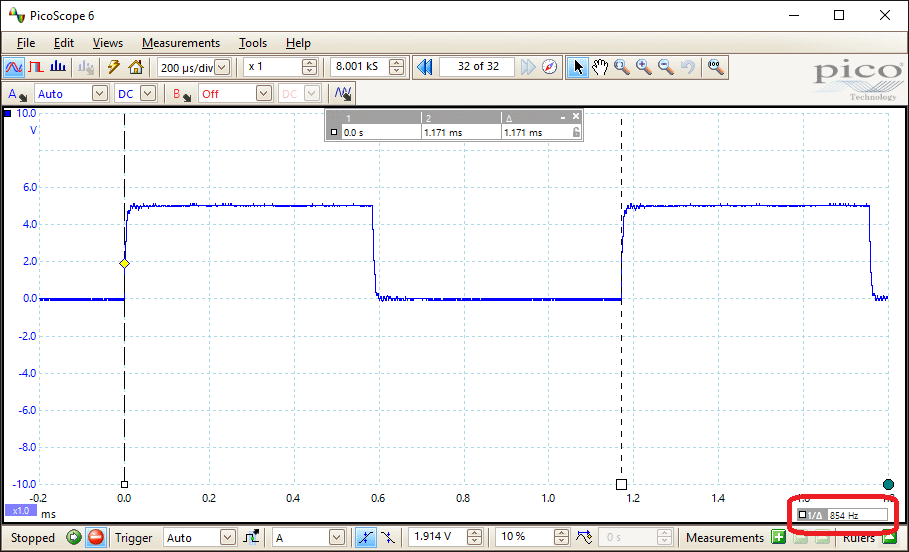Go to the previous waveform buffer

[x=424, y=67]
